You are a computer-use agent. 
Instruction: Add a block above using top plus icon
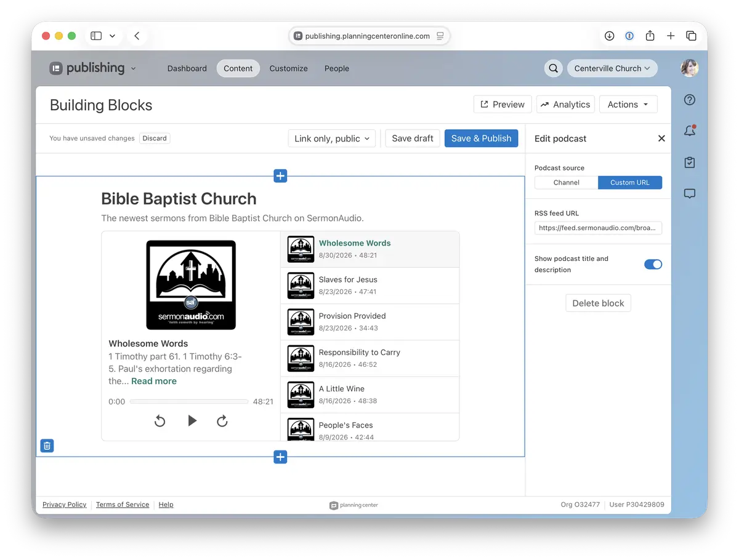click(280, 177)
